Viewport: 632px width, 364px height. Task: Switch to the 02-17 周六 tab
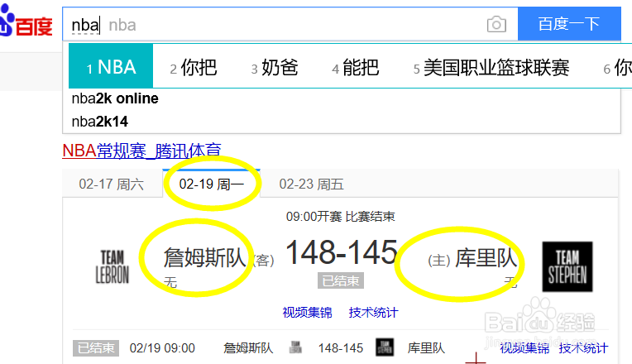pos(112,184)
